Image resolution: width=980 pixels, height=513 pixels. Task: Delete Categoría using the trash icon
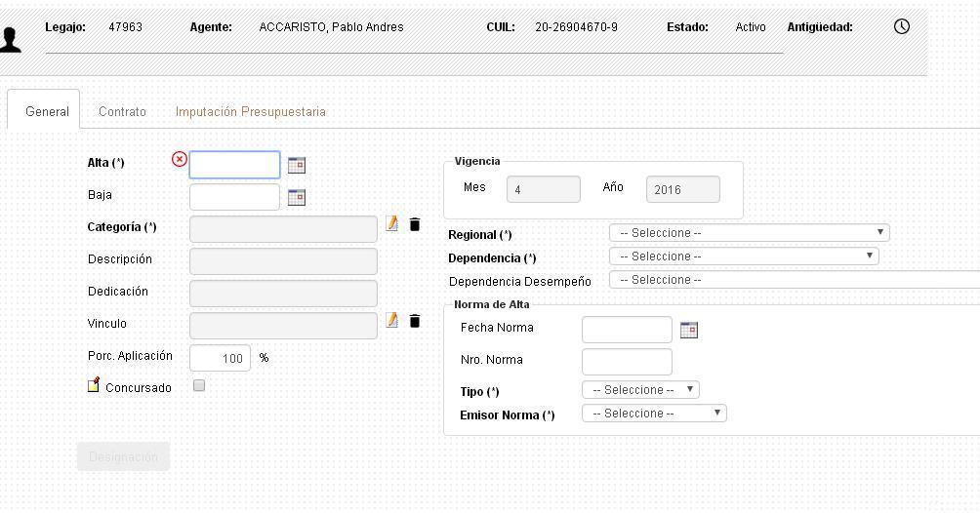pos(414,225)
